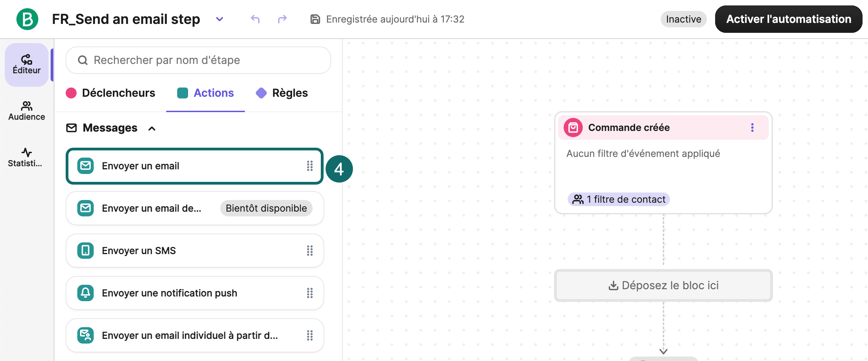Grab the push notification drag handle
This screenshot has width=868, height=361.
pos(310,293)
